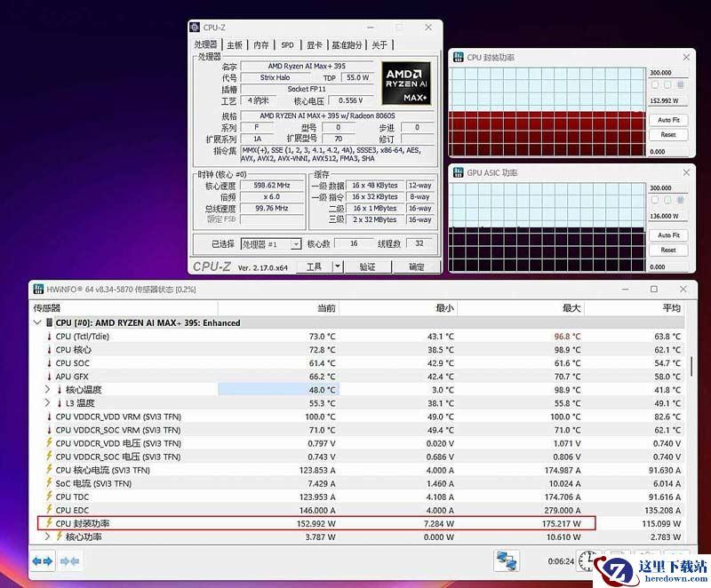
Task: Tick the first checkbox in GPU ASIC 功率 graph
Action: 656,201
